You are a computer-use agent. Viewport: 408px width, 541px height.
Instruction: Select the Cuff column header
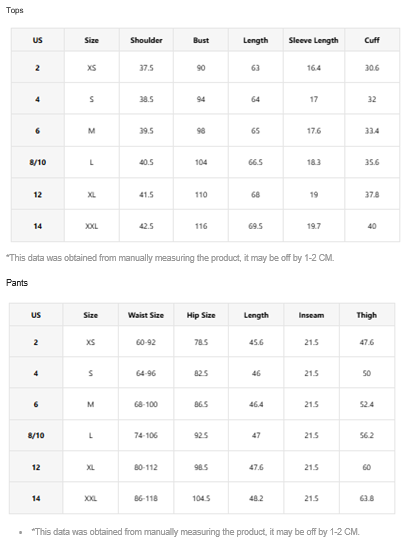point(372,40)
